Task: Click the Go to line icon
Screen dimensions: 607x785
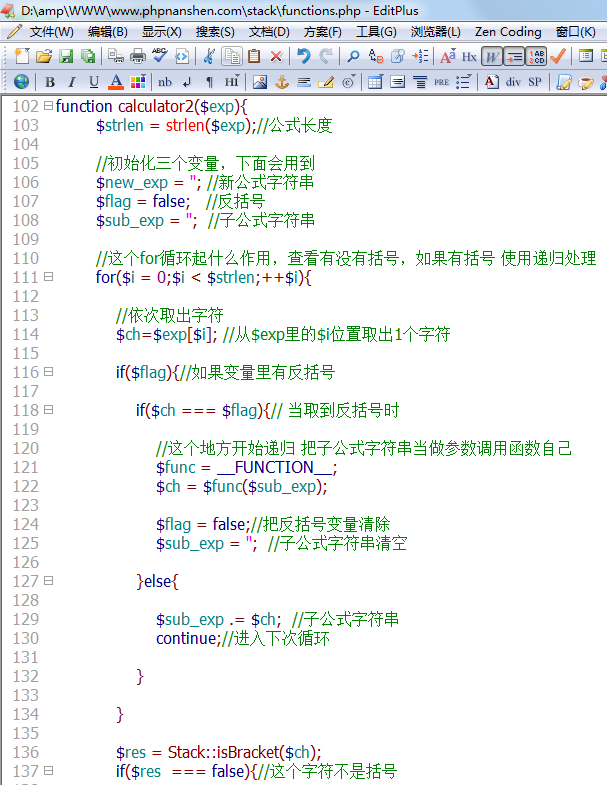Action: point(420,56)
